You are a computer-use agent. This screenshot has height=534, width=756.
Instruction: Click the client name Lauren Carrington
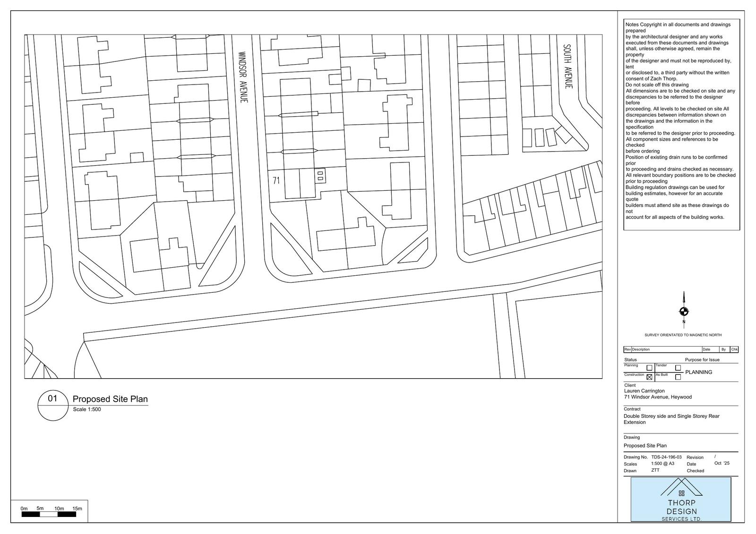pyautogui.click(x=644, y=391)
